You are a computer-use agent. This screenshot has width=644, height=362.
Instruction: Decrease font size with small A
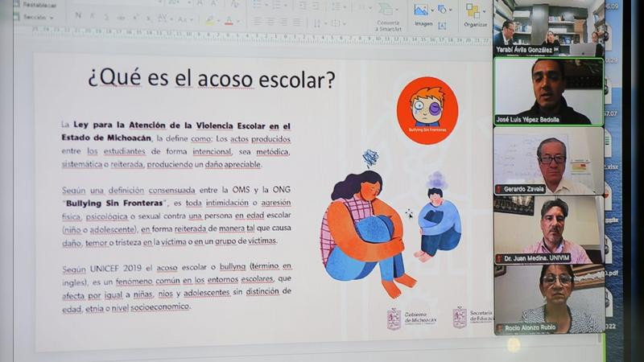[x=214, y=4]
